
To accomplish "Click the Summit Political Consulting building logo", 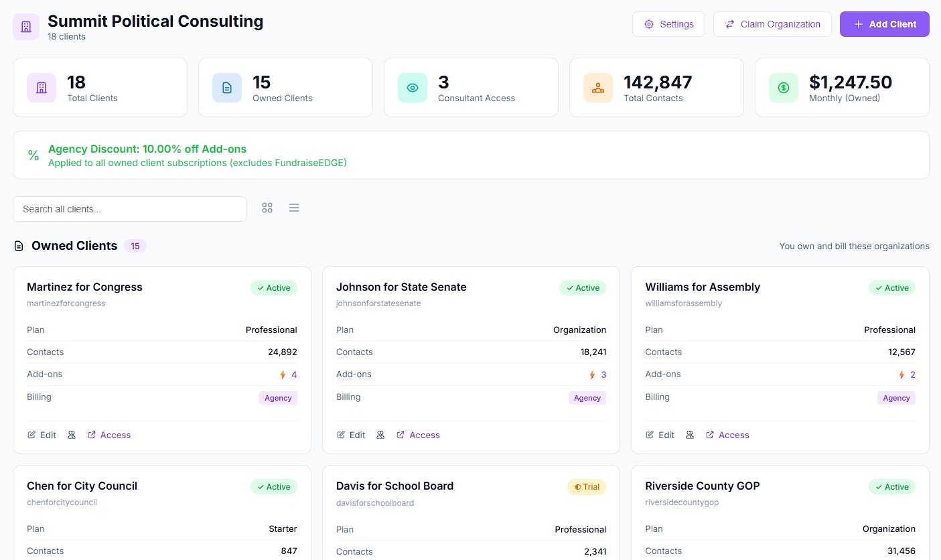I will pos(26,27).
